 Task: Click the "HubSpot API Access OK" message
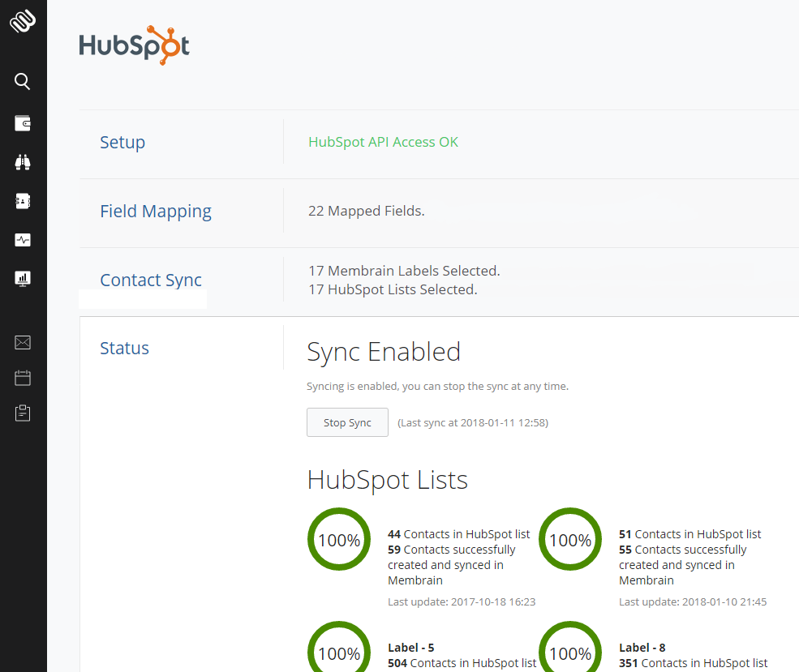(383, 142)
